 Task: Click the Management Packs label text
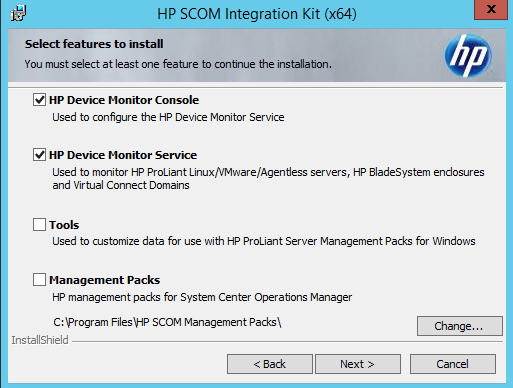pyautogui.click(x=105, y=280)
